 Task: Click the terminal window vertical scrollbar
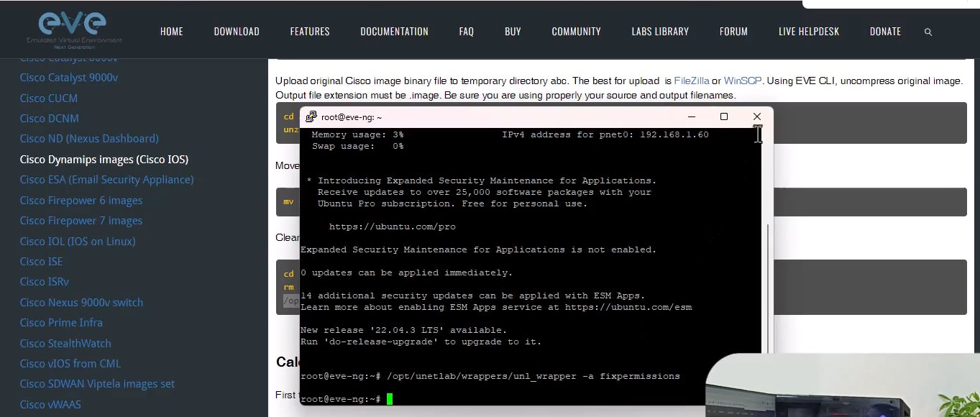pyautogui.click(x=767, y=288)
